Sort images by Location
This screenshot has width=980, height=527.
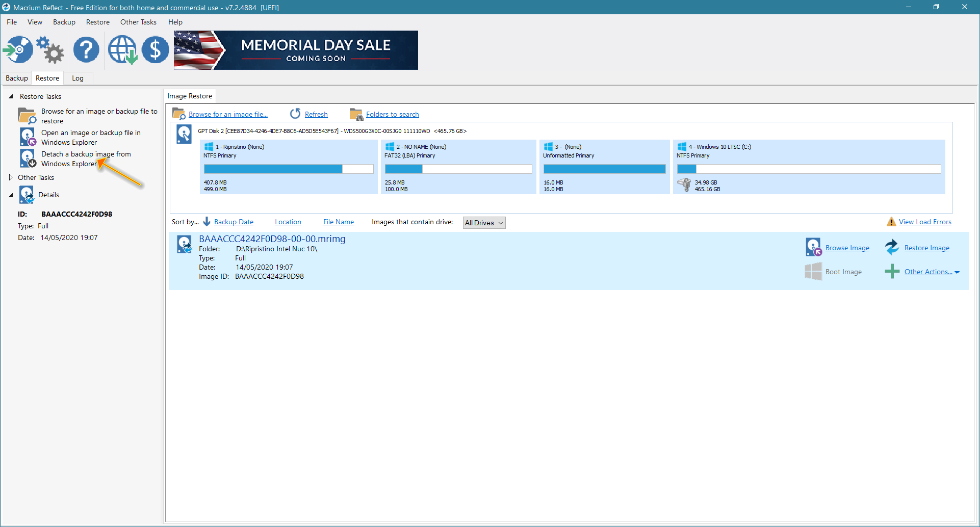(x=288, y=222)
